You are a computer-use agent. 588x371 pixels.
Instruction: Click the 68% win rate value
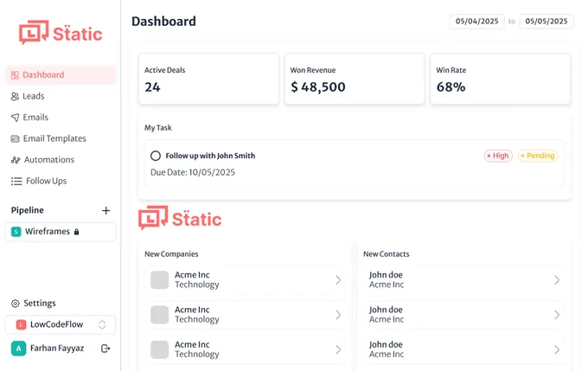(451, 87)
